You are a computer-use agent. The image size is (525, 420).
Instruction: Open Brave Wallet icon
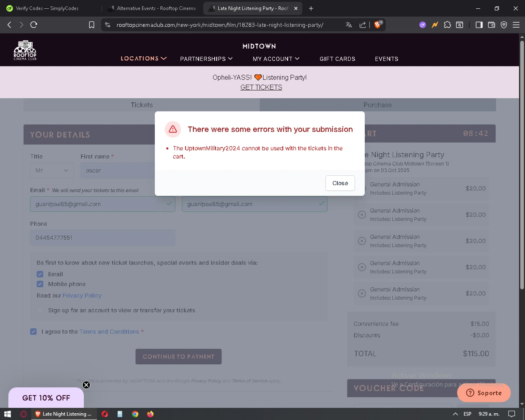491,25
